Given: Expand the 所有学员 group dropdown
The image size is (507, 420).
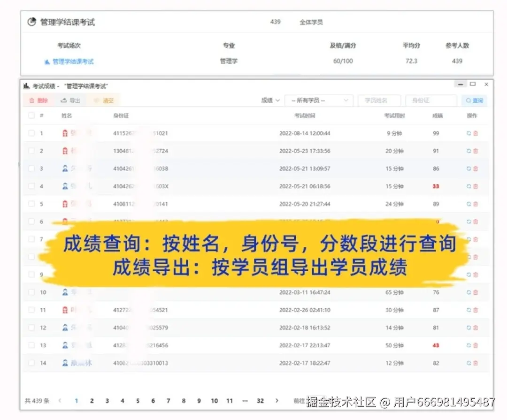Looking at the screenshot, I should point(319,100).
